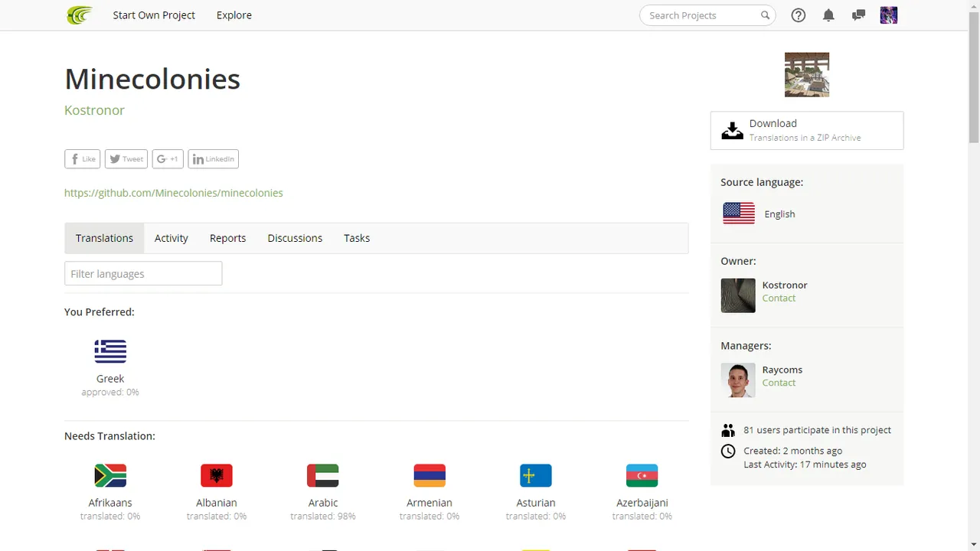This screenshot has height=551, width=980.
Task: Open manager Raycoms name link
Action: tap(782, 370)
